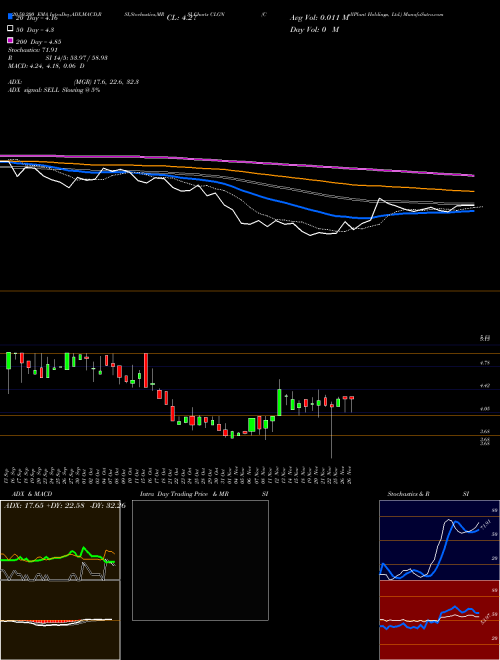Click the empty Intra Day Trading Price box

[x=200, y=560]
